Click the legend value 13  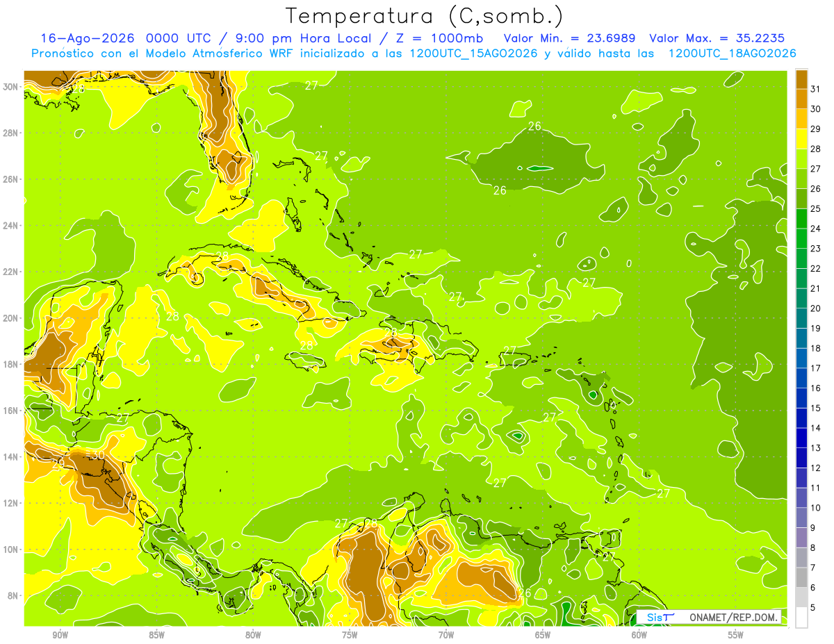[816, 448]
